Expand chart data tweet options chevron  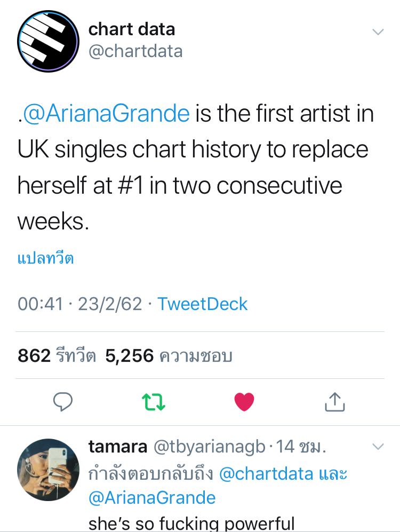(378, 32)
